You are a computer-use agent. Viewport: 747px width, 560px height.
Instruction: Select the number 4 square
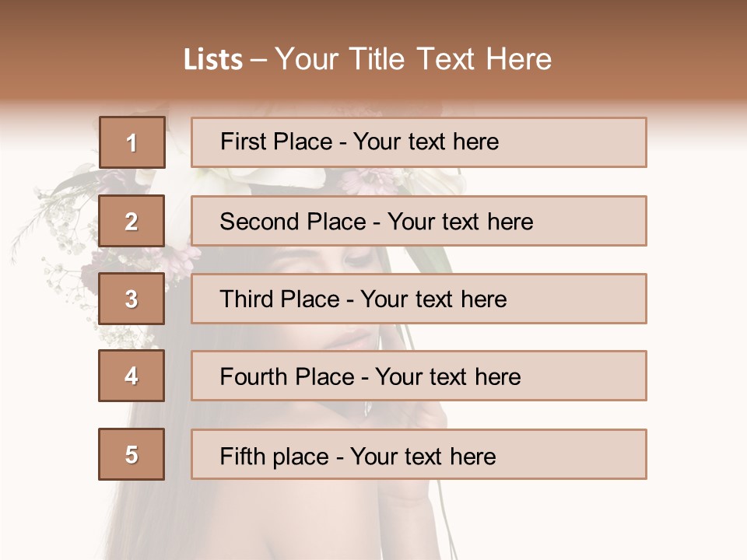(x=132, y=376)
